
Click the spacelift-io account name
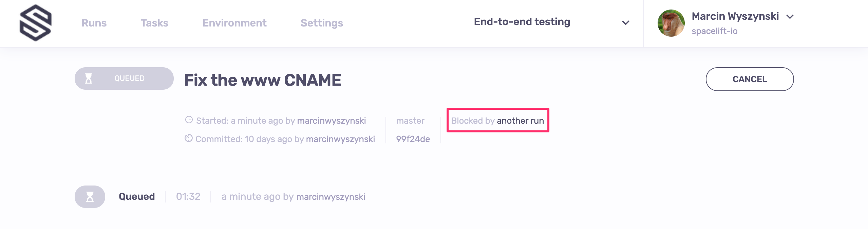[x=714, y=31]
